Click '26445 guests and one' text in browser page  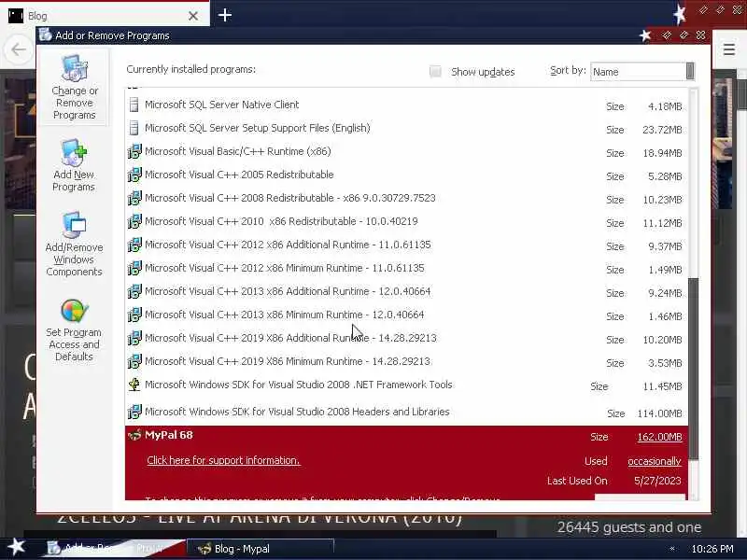click(x=628, y=527)
